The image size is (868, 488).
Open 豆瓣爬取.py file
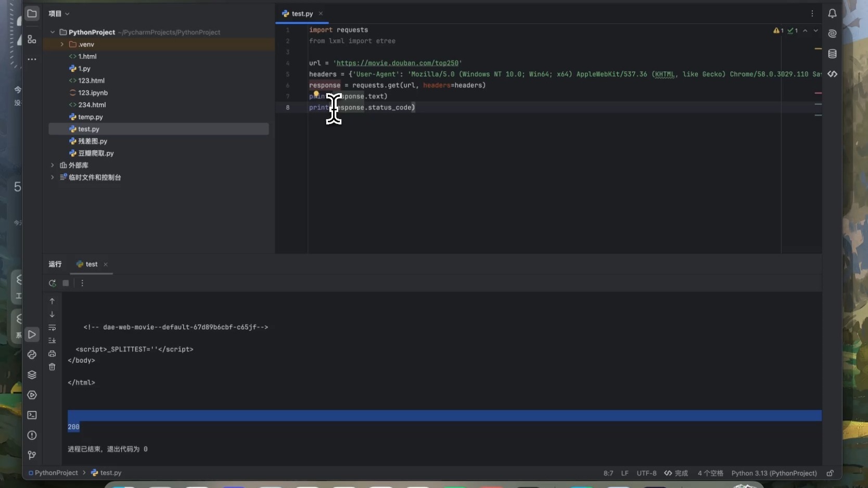click(x=96, y=153)
